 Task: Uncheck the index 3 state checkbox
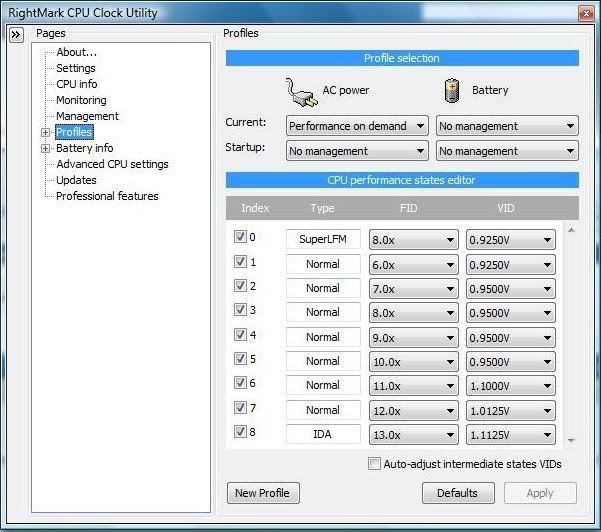coord(240,309)
